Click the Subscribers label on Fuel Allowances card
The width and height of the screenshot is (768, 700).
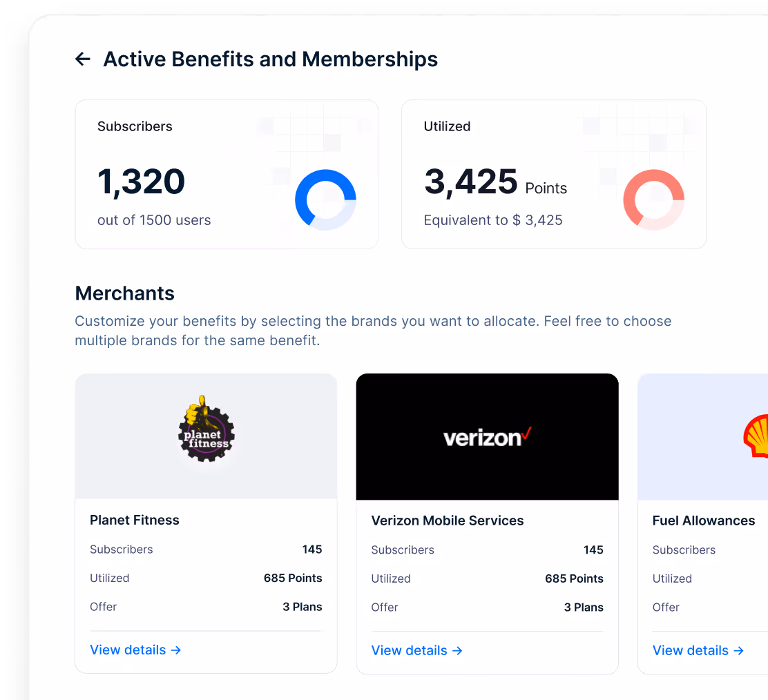(x=684, y=550)
